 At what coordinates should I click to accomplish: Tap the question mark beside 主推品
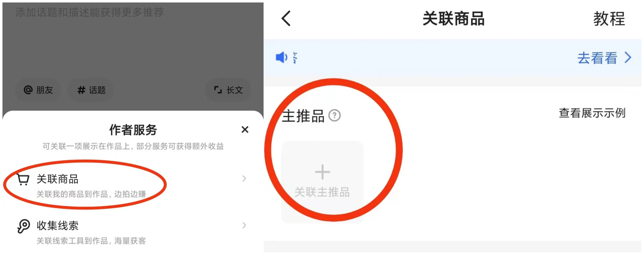tap(334, 116)
